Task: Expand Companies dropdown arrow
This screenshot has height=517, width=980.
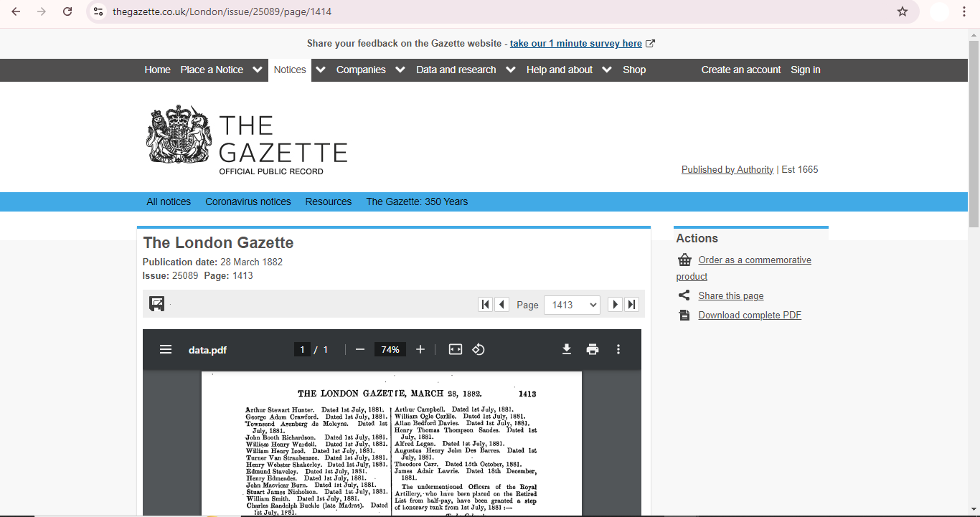Action: [400, 70]
